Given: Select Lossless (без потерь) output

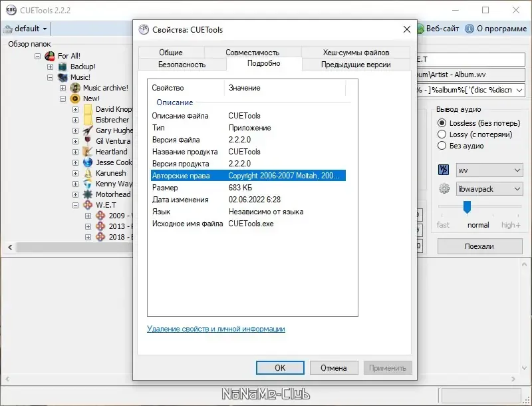Looking at the screenshot, I should click(x=442, y=123).
